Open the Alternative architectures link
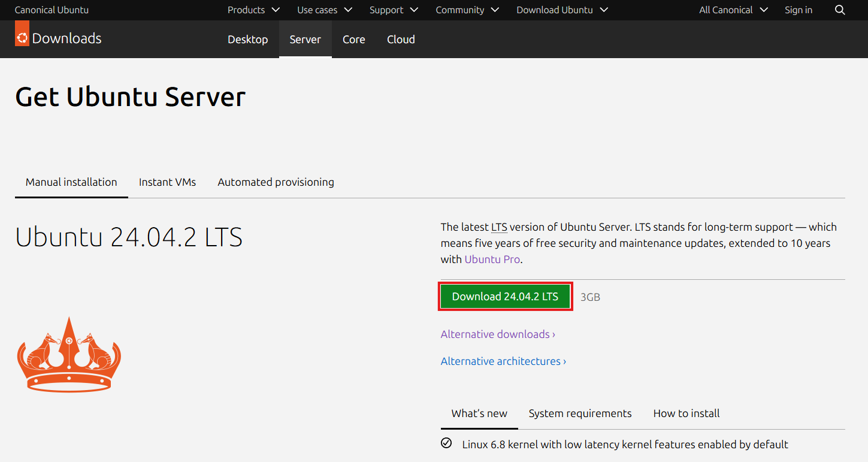 pos(503,361)
